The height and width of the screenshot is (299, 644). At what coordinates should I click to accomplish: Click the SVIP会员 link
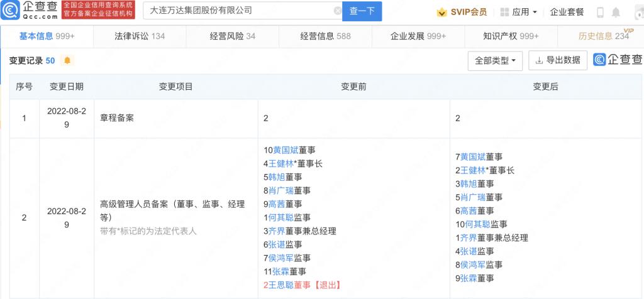[x=469, y=13]
